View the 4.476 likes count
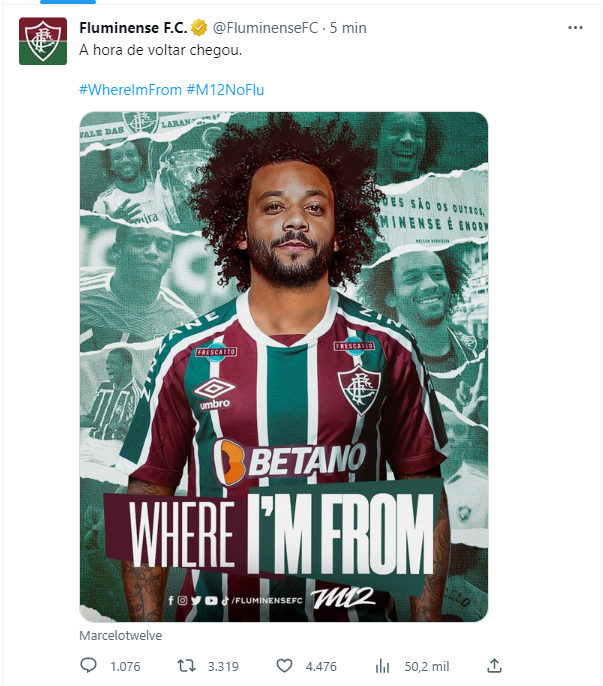Image resolution: width=603 pixels, height=686 pixels. point(321,667)
